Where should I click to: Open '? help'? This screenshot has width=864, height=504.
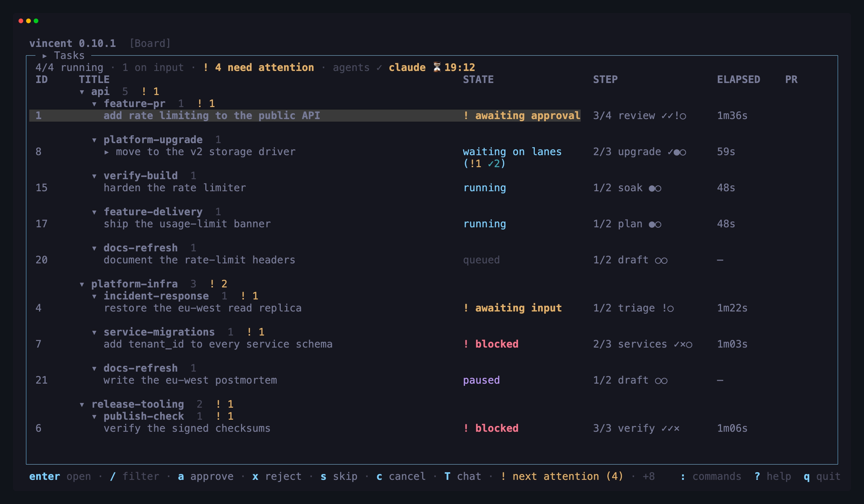773,476
